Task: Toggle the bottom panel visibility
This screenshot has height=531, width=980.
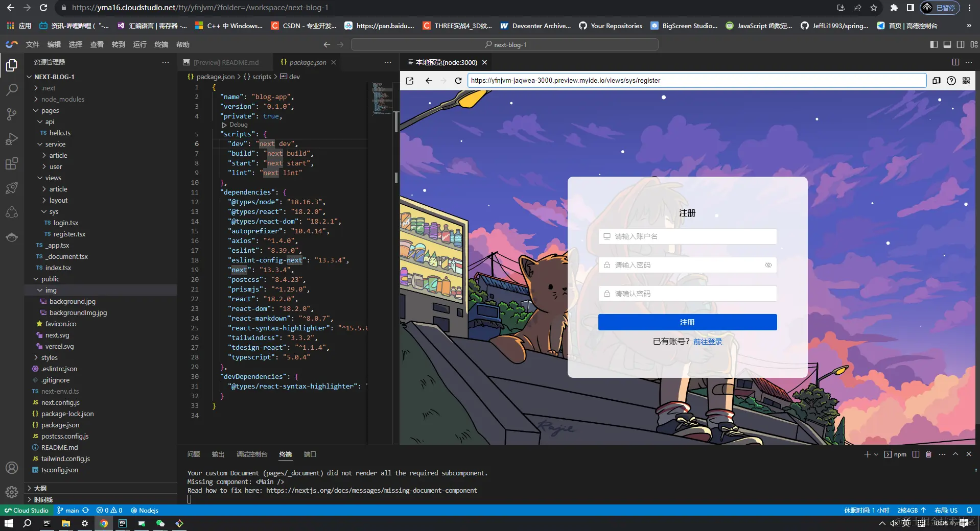Action: coord(946,44)
